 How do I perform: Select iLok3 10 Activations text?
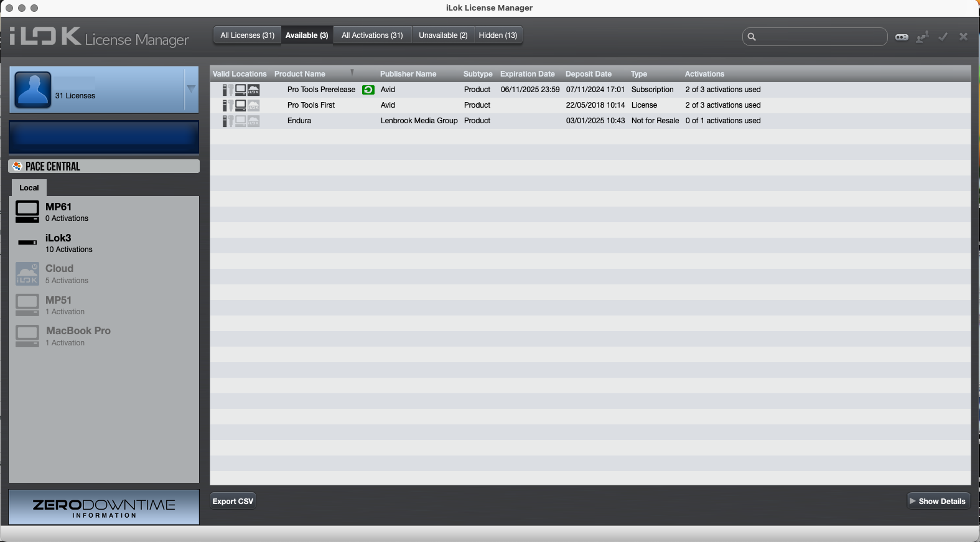tap(68, 243)
